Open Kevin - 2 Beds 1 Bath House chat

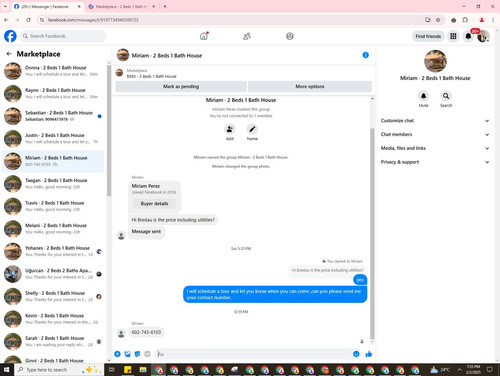pyautogui.click(x=53, y=319)
